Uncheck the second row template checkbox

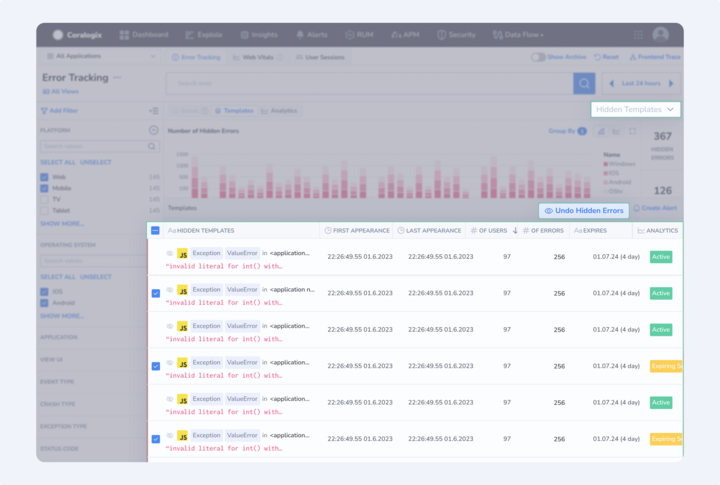pyautogui.click(x=156, y=293)
